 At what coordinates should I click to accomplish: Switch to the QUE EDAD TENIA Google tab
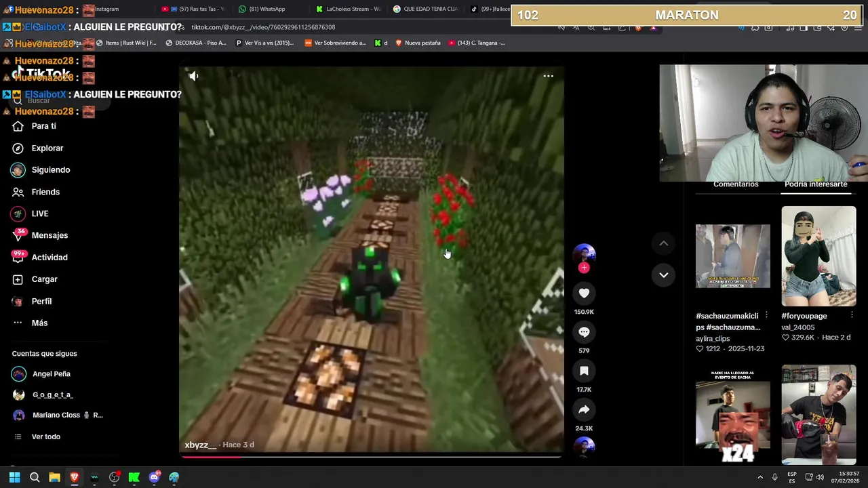pyautogui.click(x=425, y=9)
